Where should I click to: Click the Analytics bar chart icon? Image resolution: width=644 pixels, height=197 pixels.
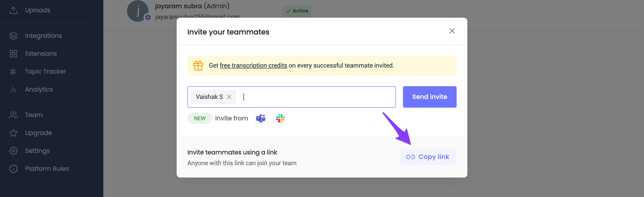13,89
